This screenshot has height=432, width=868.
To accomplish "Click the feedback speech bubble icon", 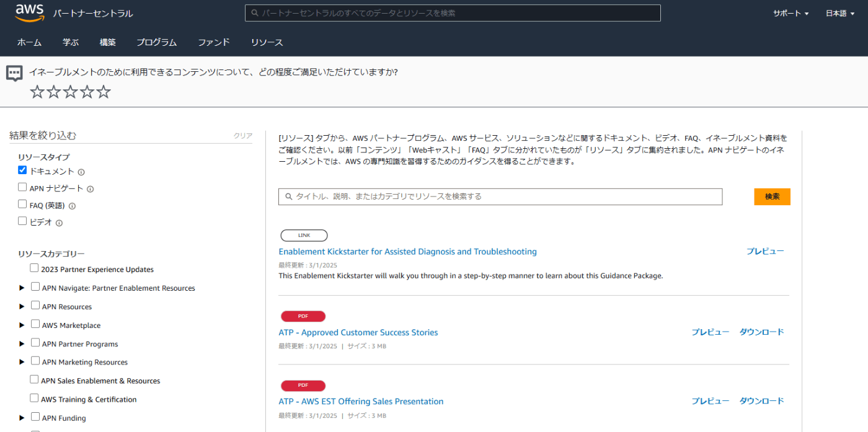I will tap(14, 73).
